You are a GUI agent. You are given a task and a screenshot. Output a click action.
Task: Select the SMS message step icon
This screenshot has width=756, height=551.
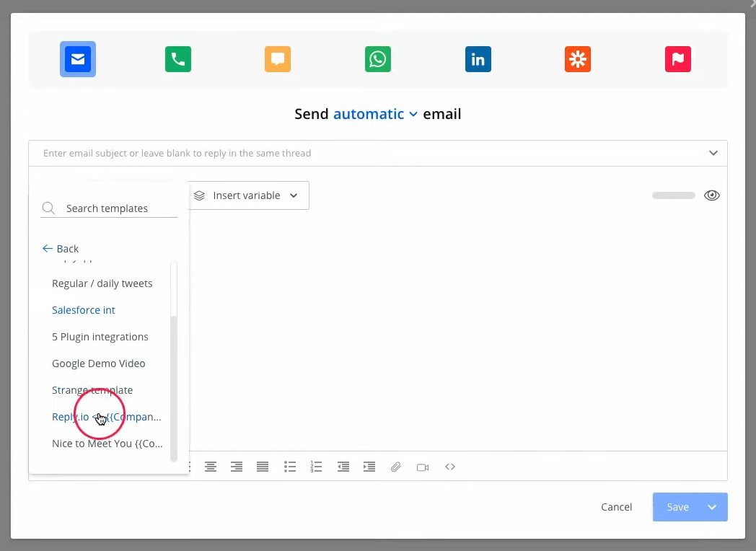(278, 59)
